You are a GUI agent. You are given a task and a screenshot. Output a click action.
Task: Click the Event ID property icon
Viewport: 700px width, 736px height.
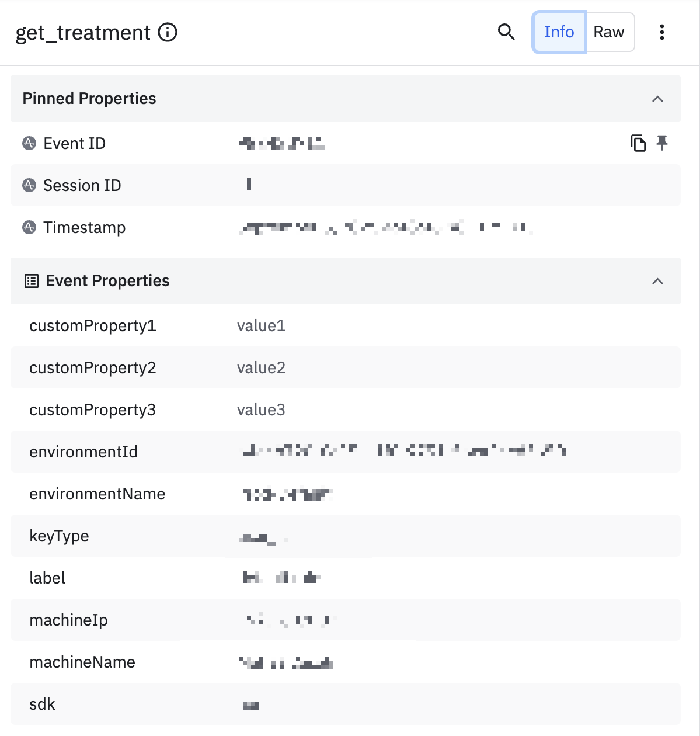tap(29, 143)
